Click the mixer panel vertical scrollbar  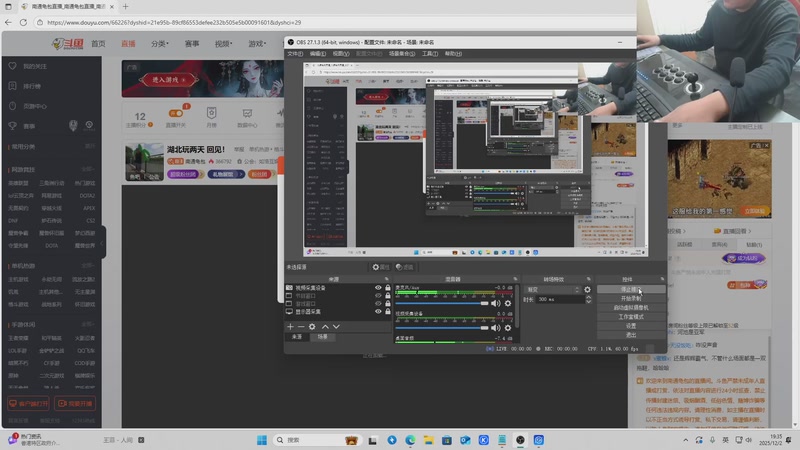click(517, 306)
